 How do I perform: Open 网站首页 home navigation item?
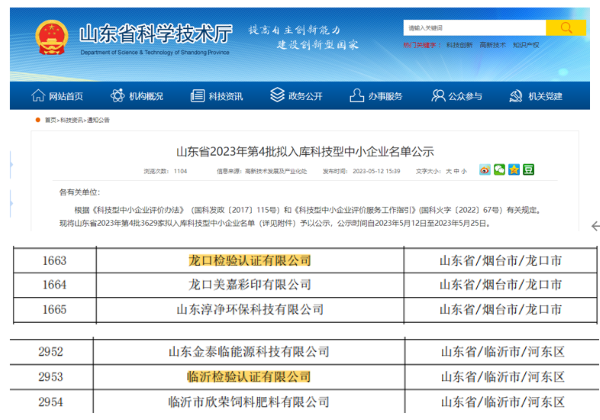pyautogui.click(x=66, y=96)
